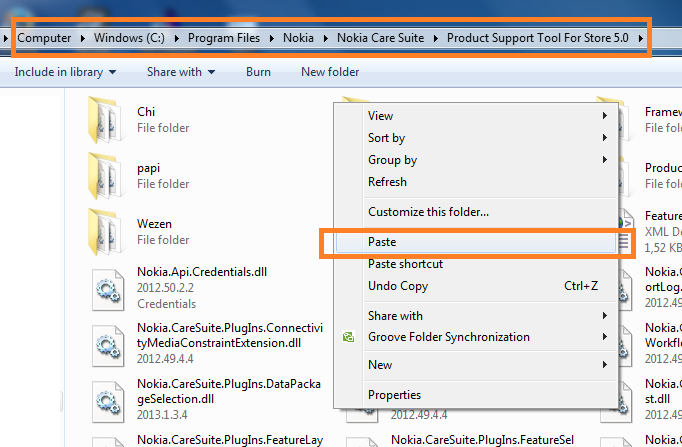Open Customize this folder...
Viewport: 682px width, 447px height.
pyautogui.click(x=475, y=212)
